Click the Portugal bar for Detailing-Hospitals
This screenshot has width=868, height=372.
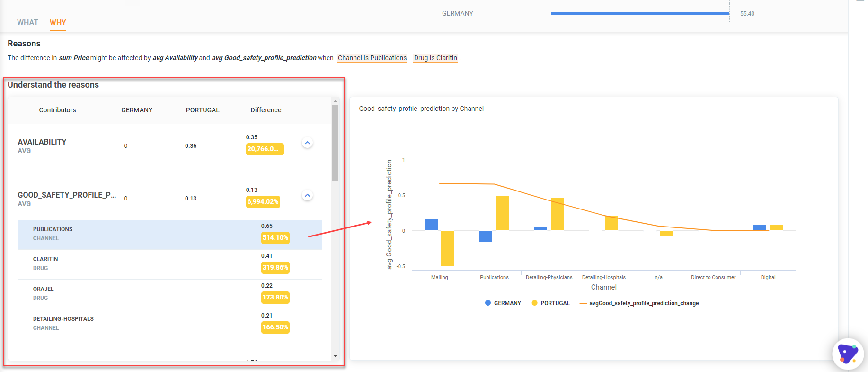[611, 223]
